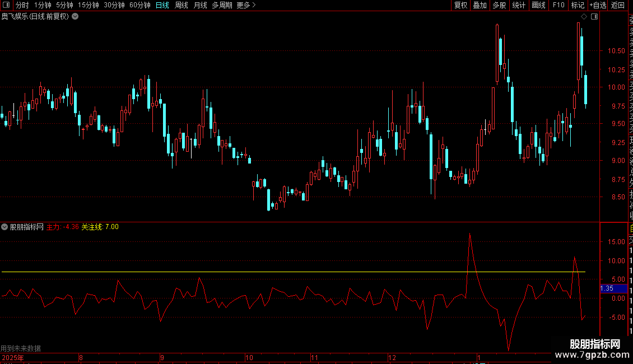Click the panel layout icon at top-left
The width and height of the screenshot is (633, 364).
(6, 5)
